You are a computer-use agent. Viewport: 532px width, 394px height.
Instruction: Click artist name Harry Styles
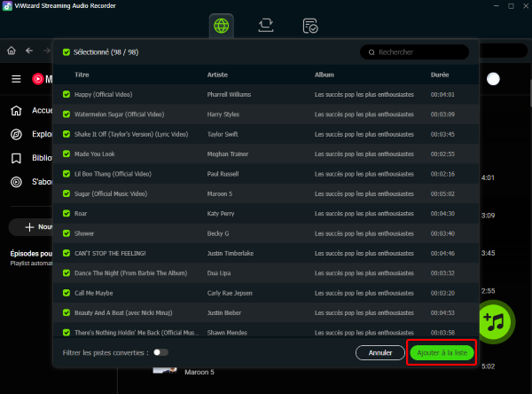click(223, 114)
